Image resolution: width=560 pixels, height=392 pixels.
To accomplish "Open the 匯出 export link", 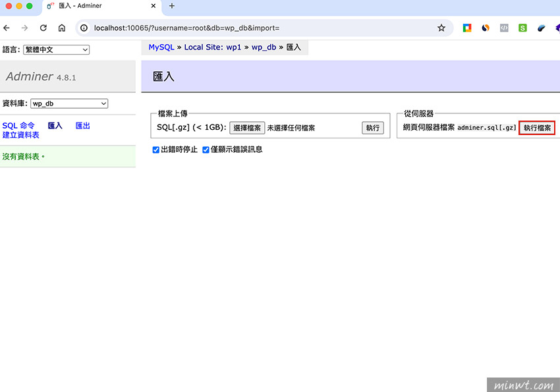I will 82,126.
